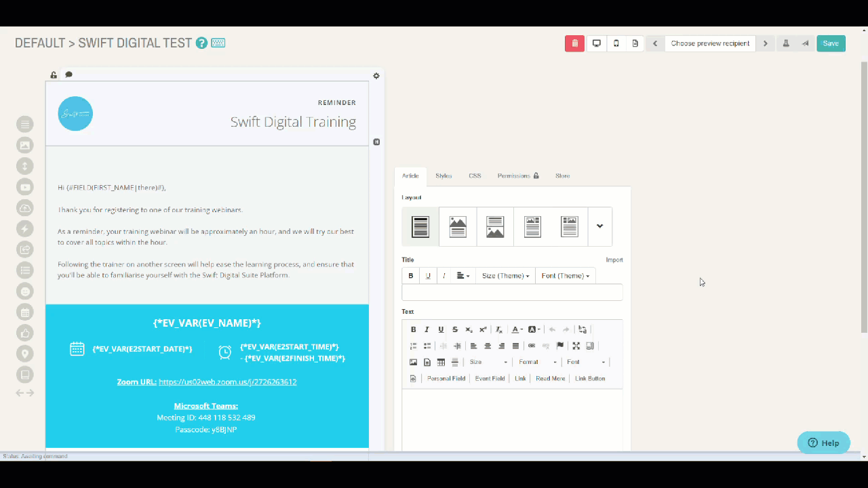Switch to the Article tab
The width and height of the screenshot is (868, 488).
coord(410,176)
